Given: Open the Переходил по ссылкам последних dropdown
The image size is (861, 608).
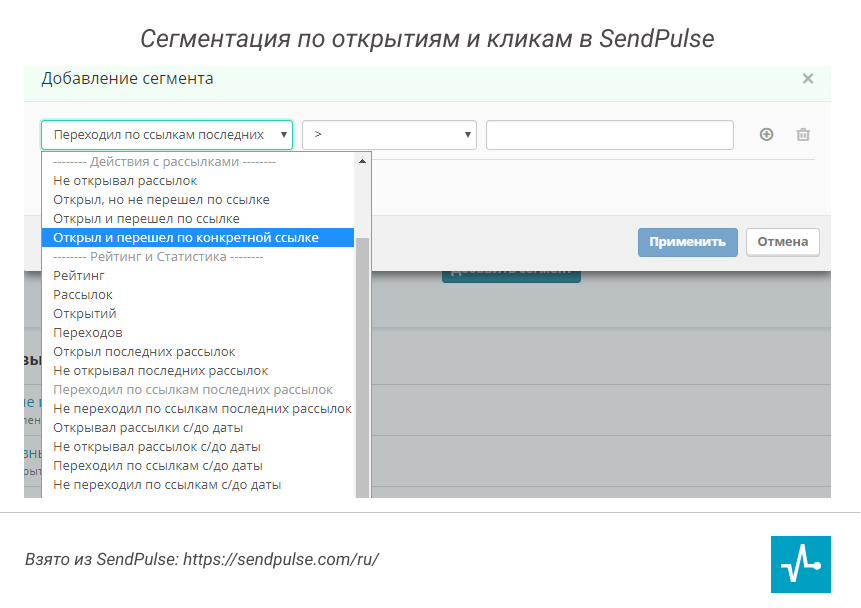Looking at the screenshot, I should pyautogui.click(x=167, y=135).
